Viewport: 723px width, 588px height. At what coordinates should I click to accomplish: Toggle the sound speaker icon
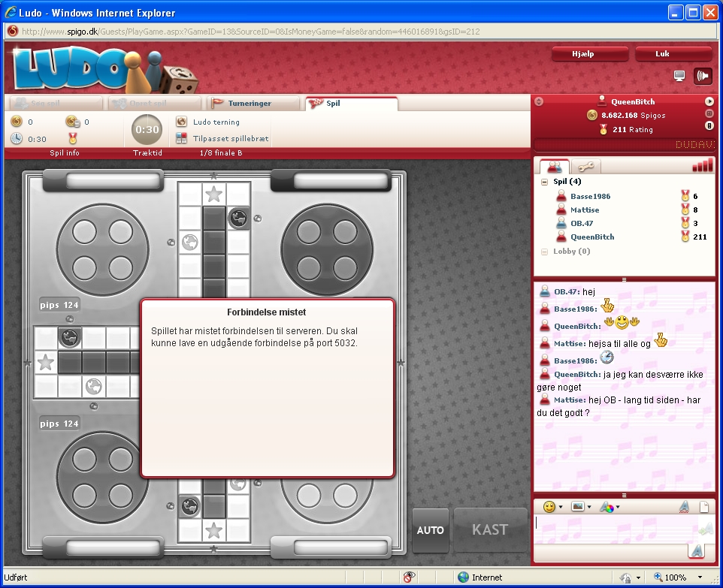pyautogui.click(x=703, y=76)
